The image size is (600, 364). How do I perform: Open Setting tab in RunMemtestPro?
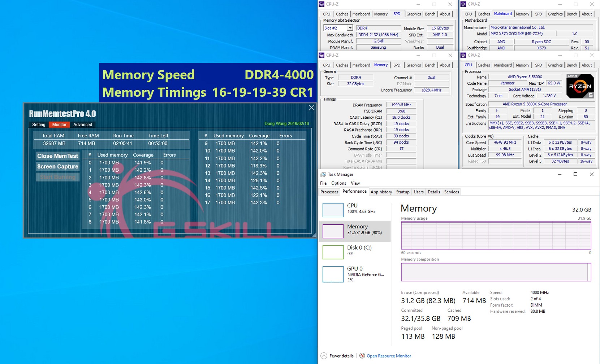39,124
